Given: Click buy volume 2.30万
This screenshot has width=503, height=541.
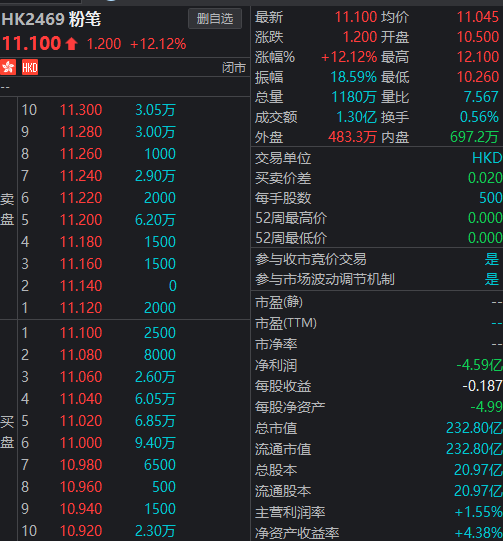Looking at the screenshot, I should click(155, 531).
